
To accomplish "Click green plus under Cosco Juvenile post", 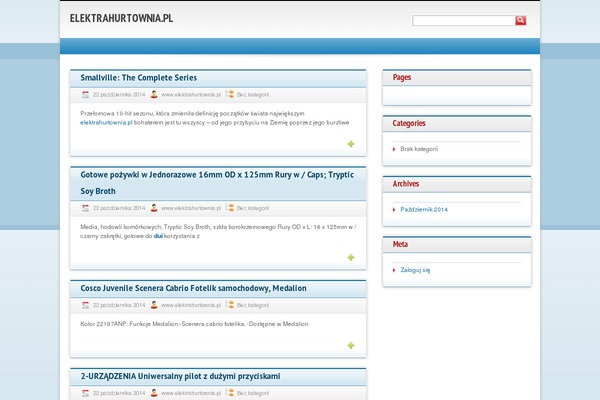I will 351,345.
